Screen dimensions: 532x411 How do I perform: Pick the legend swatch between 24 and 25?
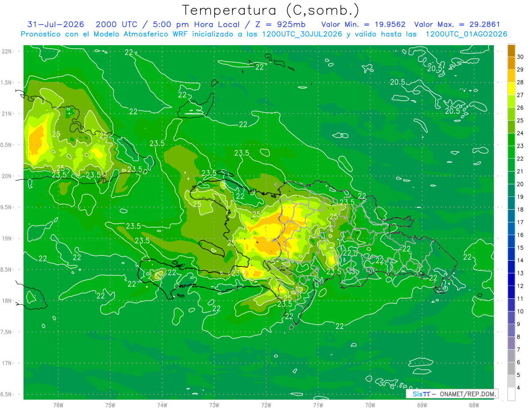(511, 127)
